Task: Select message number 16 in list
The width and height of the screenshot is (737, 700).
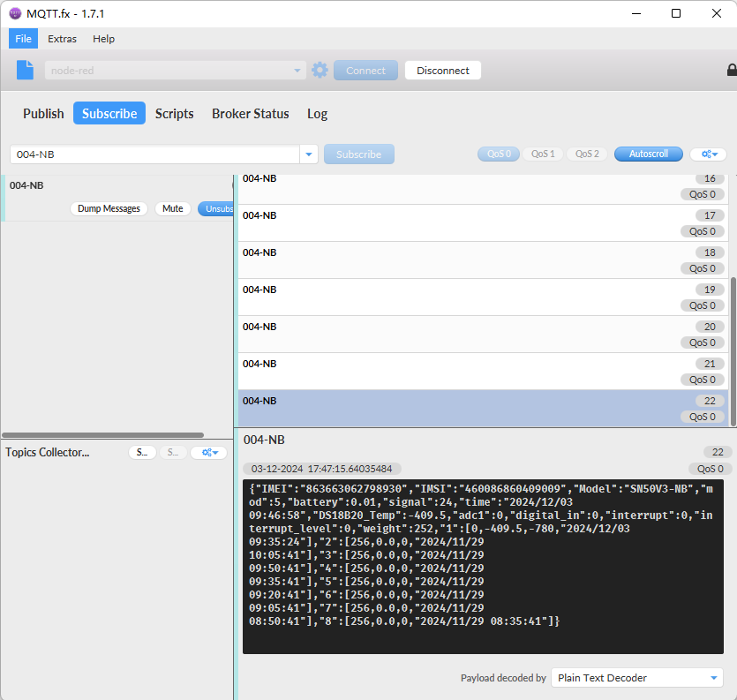Action: pos(483,189)
